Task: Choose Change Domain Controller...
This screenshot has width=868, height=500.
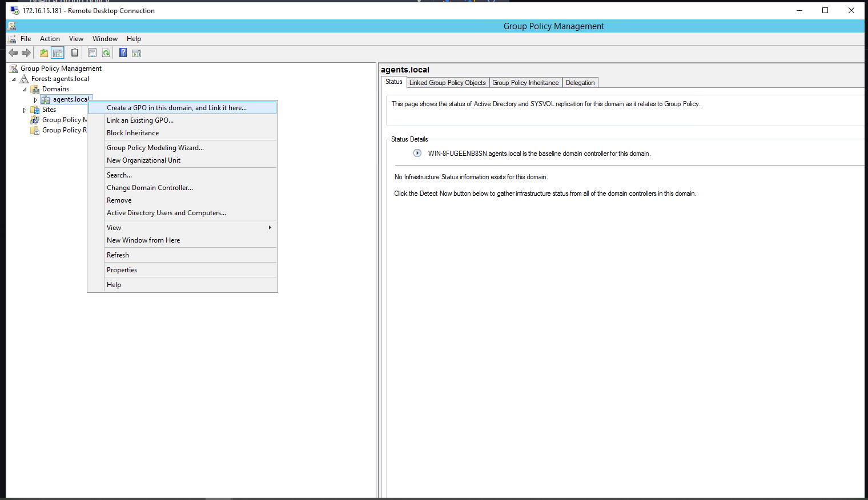Action: tap(182, 188)
